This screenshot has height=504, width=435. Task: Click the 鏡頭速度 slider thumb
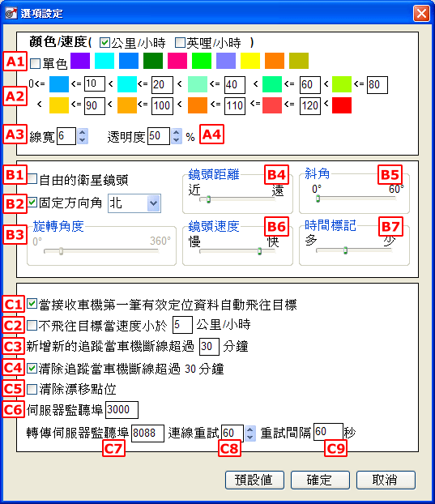(x=259, y=251)
